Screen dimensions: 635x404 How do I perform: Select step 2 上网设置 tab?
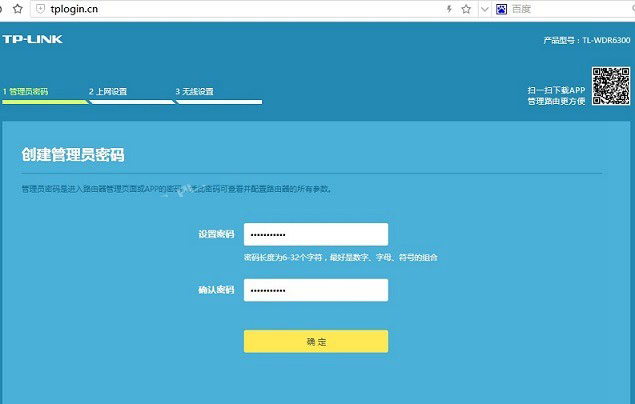coord(108,91)
